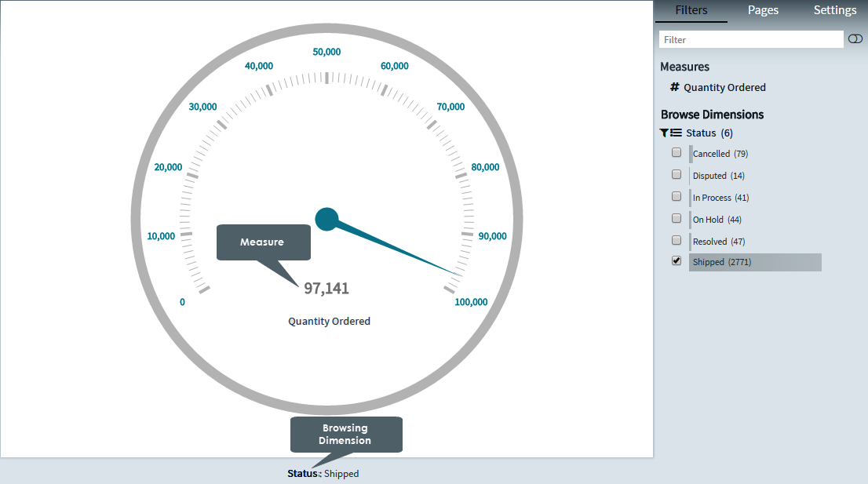Click the Browsing Dimension callout box
This screenshot has height=484, width=868.
tap(346, 434)
